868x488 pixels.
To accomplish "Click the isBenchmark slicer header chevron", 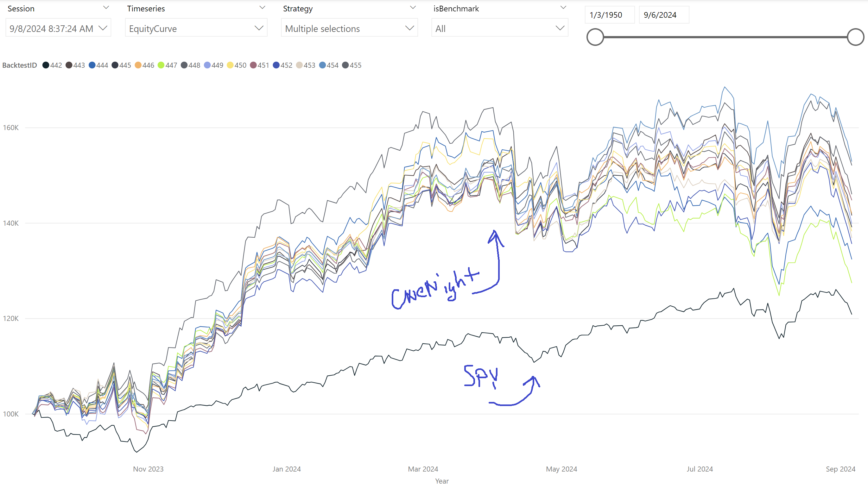I will pos(563,8).
